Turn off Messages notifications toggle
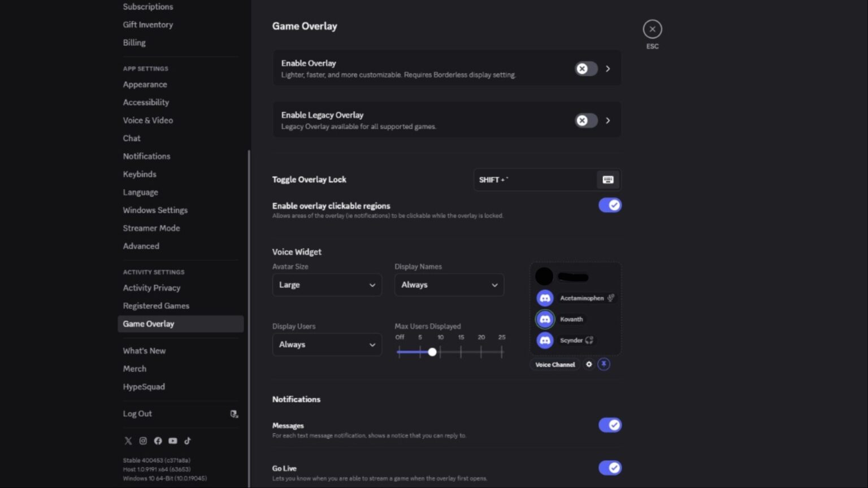 [x=610, y=425]
